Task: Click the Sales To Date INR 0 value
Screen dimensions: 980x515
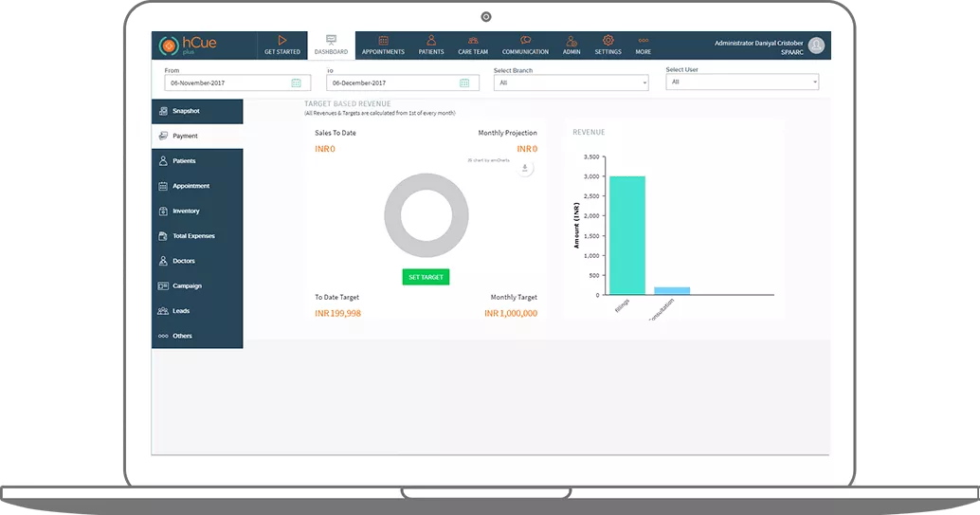Action: [x=325, y=149]
